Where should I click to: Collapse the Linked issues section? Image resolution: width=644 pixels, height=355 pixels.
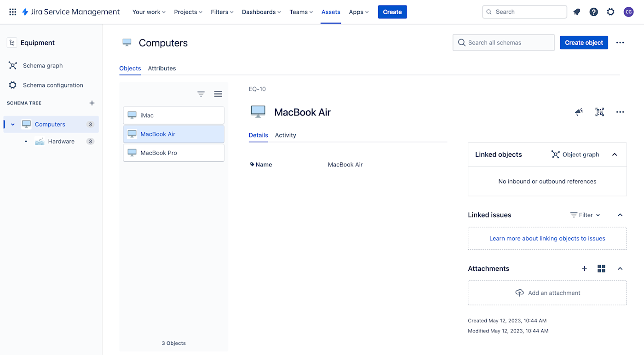point(620,215)
